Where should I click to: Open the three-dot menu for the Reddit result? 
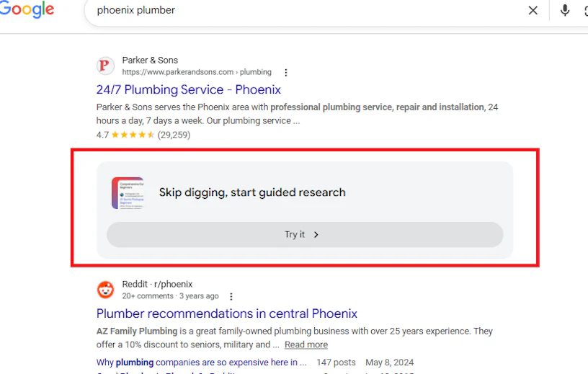point(231,296)
